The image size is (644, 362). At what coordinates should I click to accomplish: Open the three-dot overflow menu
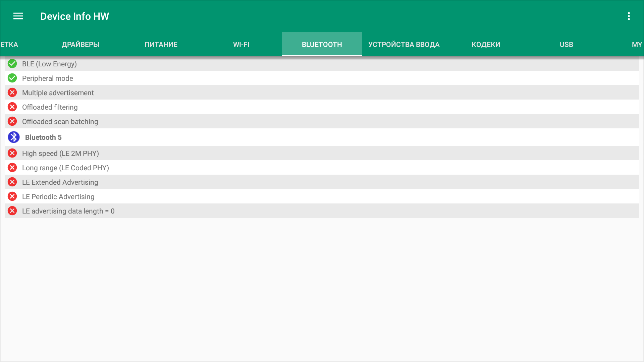click(x=629, y=16)
